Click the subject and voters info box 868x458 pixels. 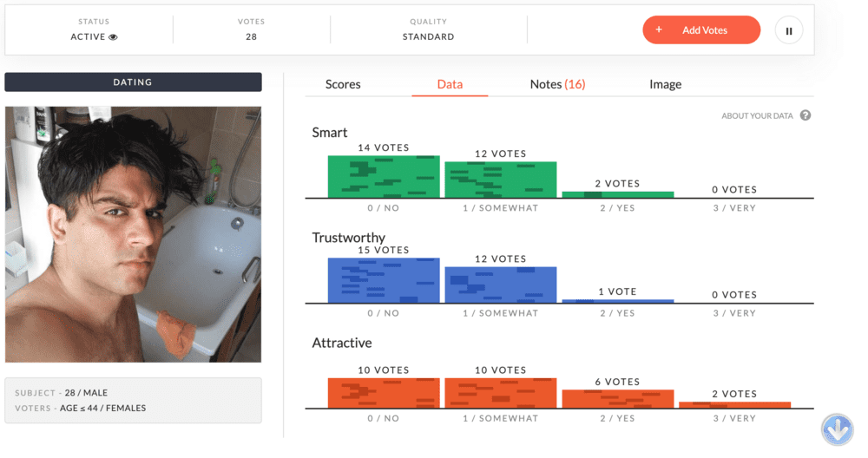[x=133, y=401]
